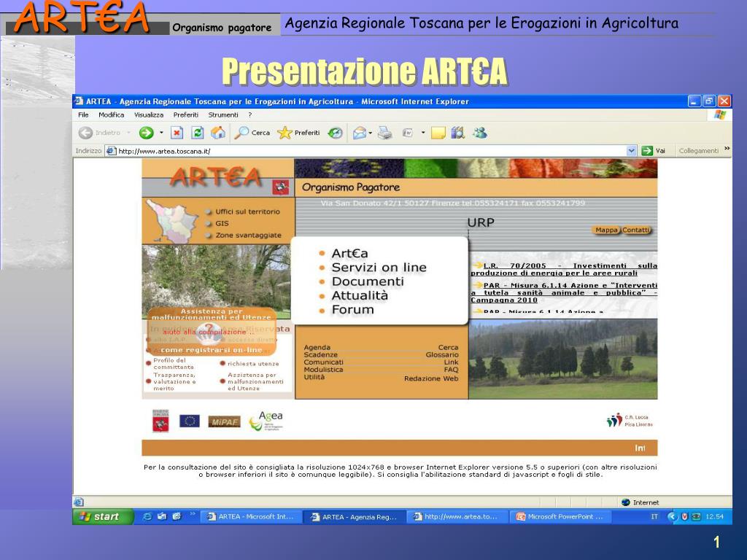Click the MiPAF logo
The width and height of the screenshot is (747, 560).
point(224,421)
